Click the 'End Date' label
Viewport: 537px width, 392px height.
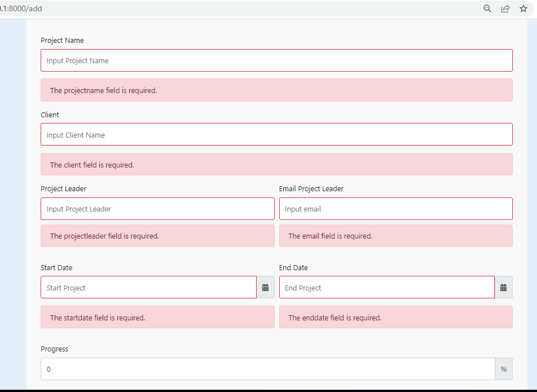tap(293, 268)
